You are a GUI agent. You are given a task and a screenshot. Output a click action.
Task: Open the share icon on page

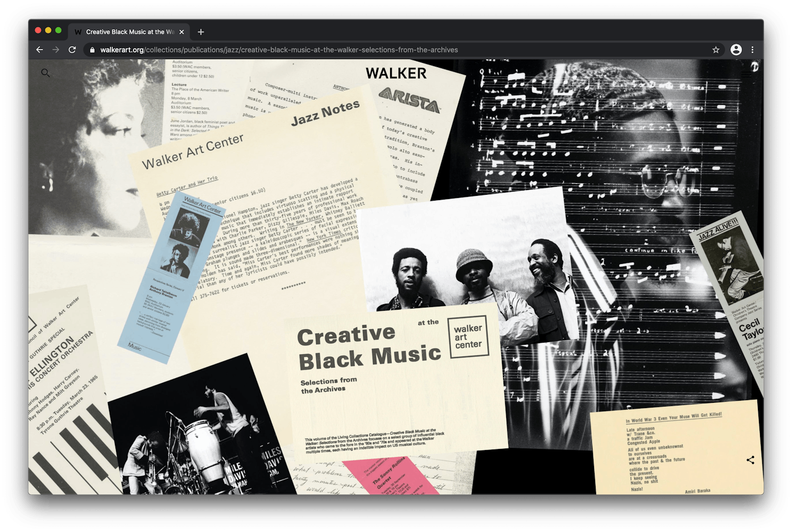coord(750,460)
